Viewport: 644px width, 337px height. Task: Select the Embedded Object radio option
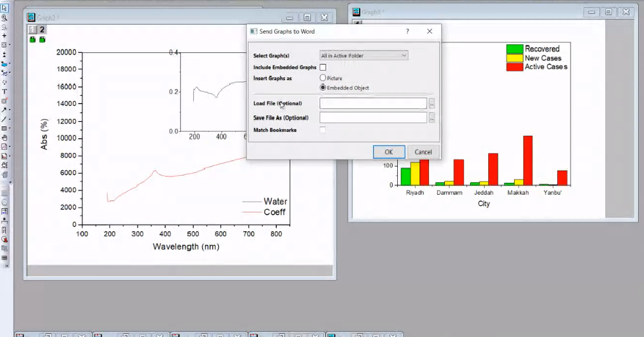[x=323, y=88]
